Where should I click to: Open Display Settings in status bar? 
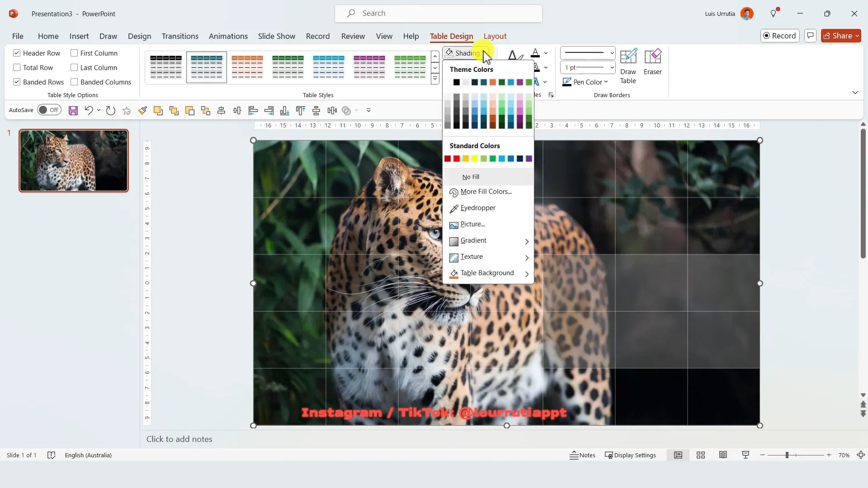(630, 455)
